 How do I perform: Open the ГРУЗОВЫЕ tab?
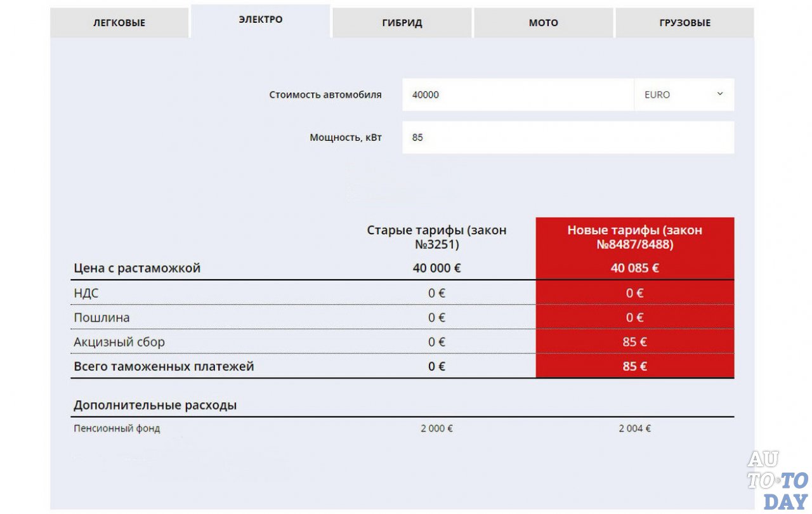(685, 23)
